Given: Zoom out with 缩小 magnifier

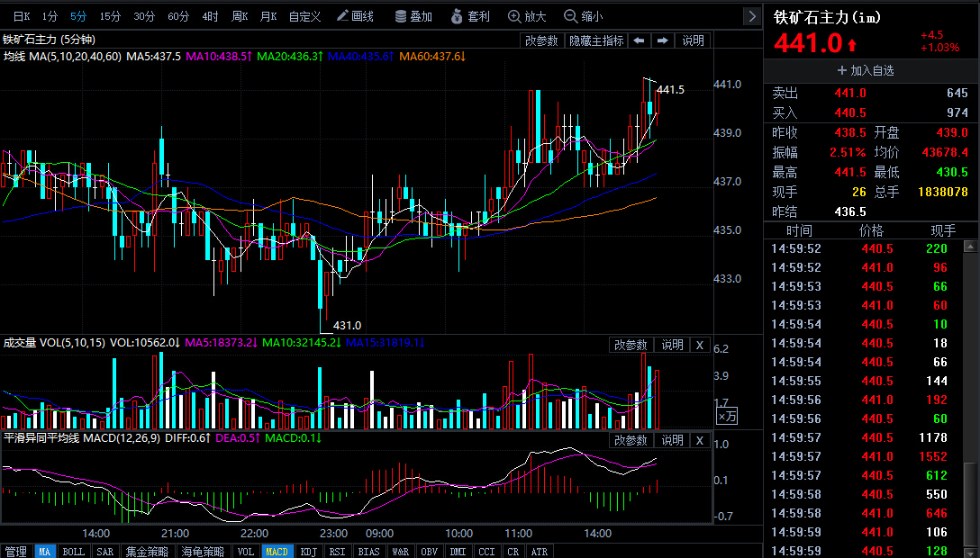Looking at the screenshot, I should (583, 16).
